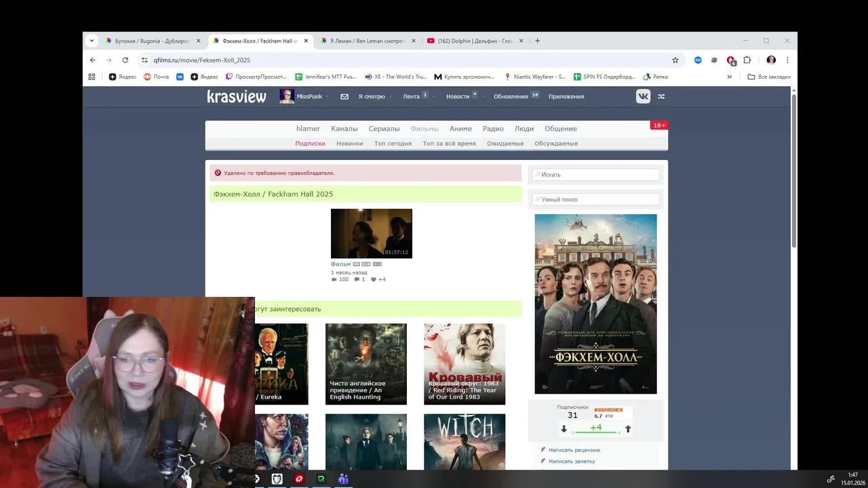Click the 18+ age badge
This screenshot has width=868, height=488.
(658, 125)
